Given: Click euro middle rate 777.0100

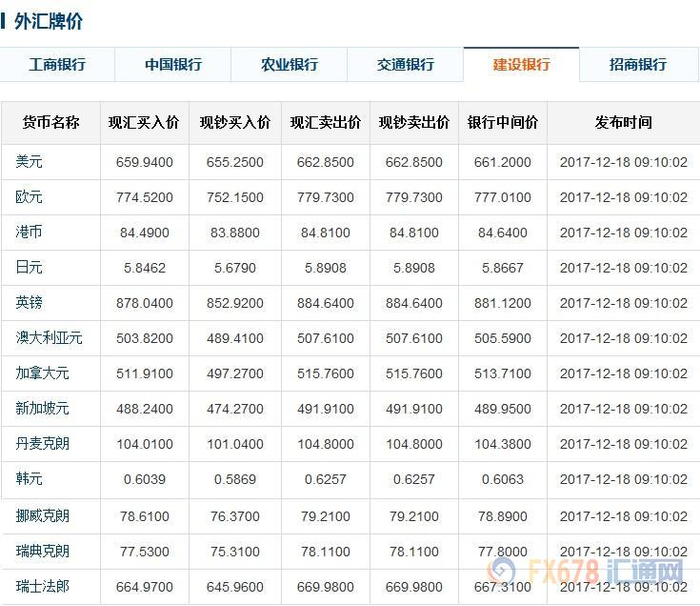Looking at the screenshot, I should click(503, 197).
